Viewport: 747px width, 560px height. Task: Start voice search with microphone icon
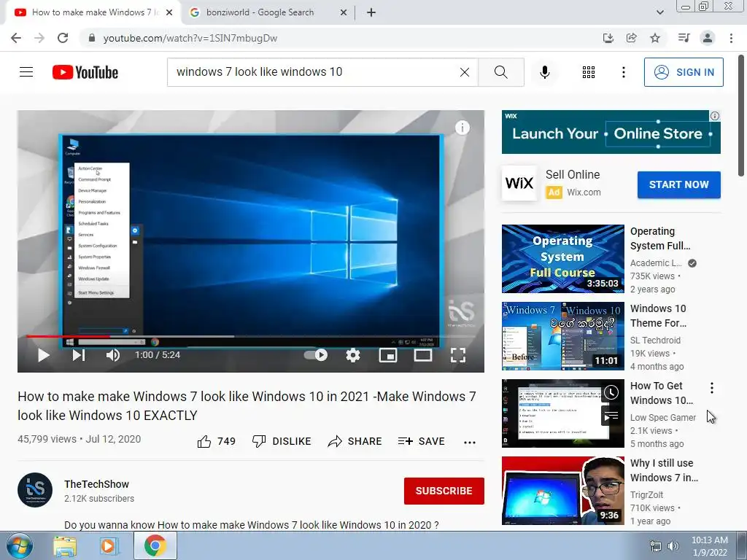544,72
